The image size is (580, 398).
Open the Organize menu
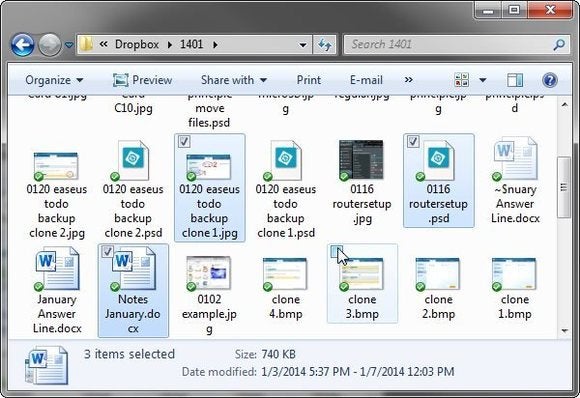click(54, 80)
